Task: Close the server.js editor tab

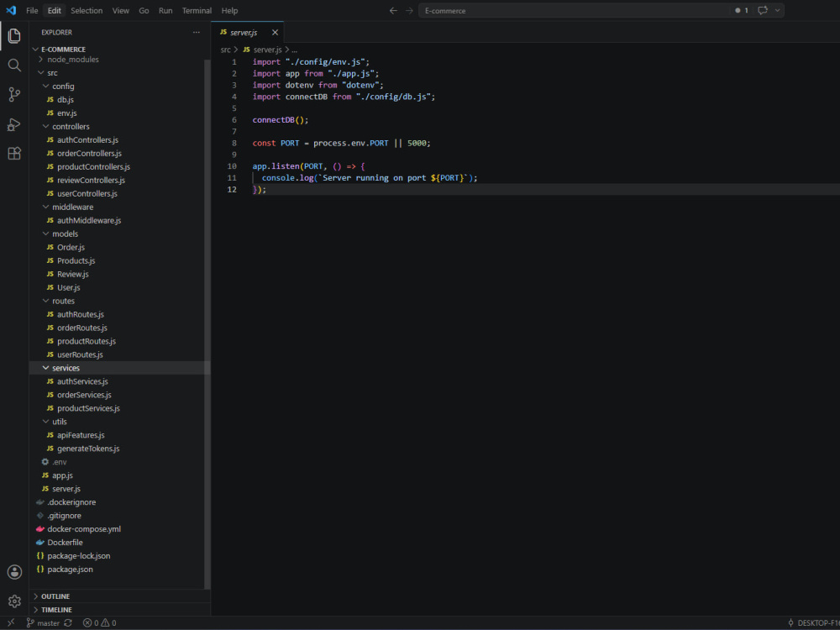Action: tap(275, 32)
